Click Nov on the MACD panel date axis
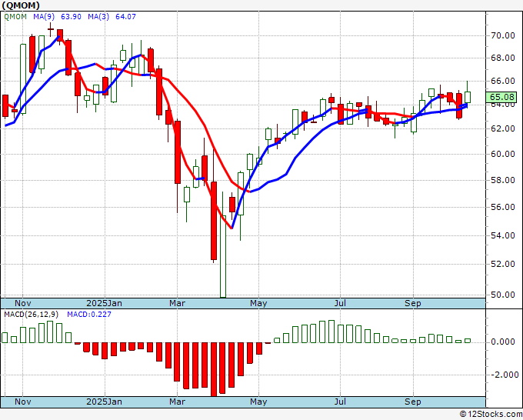 coord(22,402)
